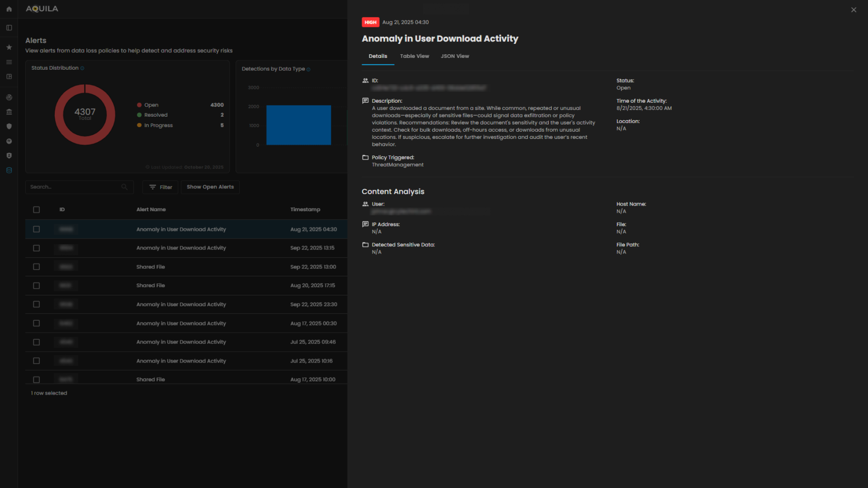This screenshot has width=868, height=488.
Task: Toggle the select-all checkbox in the ID column header
Action: click(x=36, y=210)
